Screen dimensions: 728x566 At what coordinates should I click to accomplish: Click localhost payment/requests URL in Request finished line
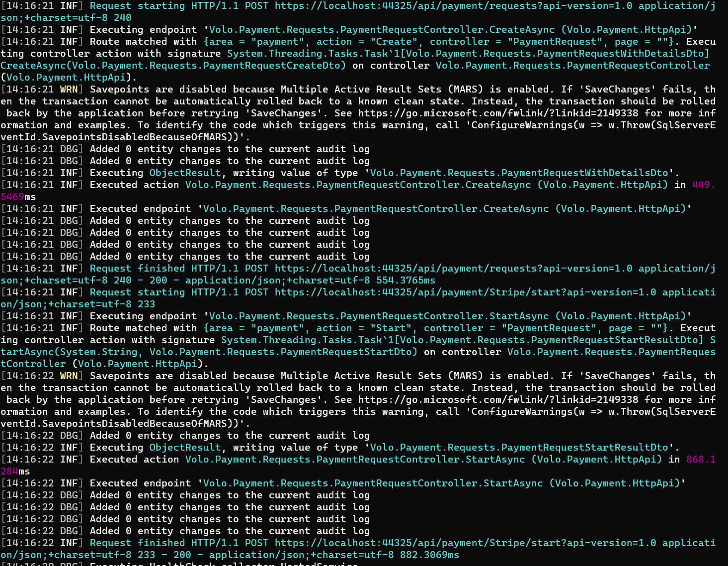pyautogui.click(x=453, y=269)
